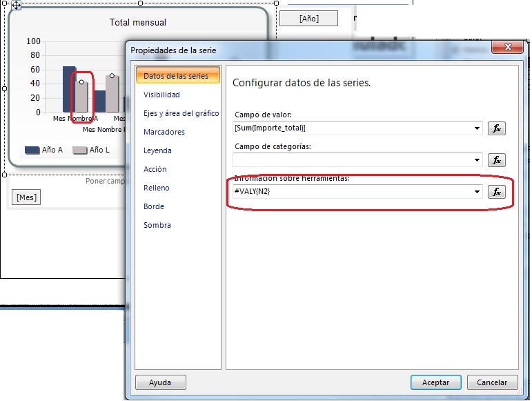Click the Cancelar button
This screenshot has width=532, height=401.
pyautogui.click(x=492, y=382)
